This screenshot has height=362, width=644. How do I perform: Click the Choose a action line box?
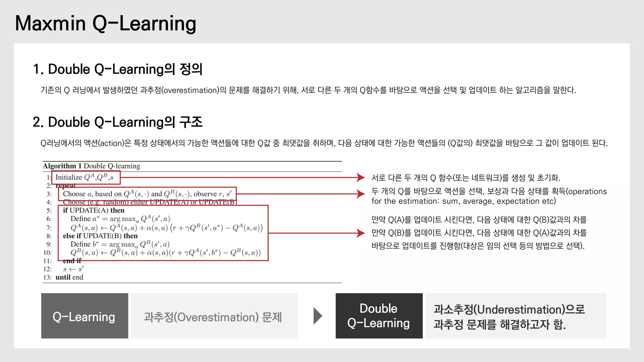(x=147, y=194)
